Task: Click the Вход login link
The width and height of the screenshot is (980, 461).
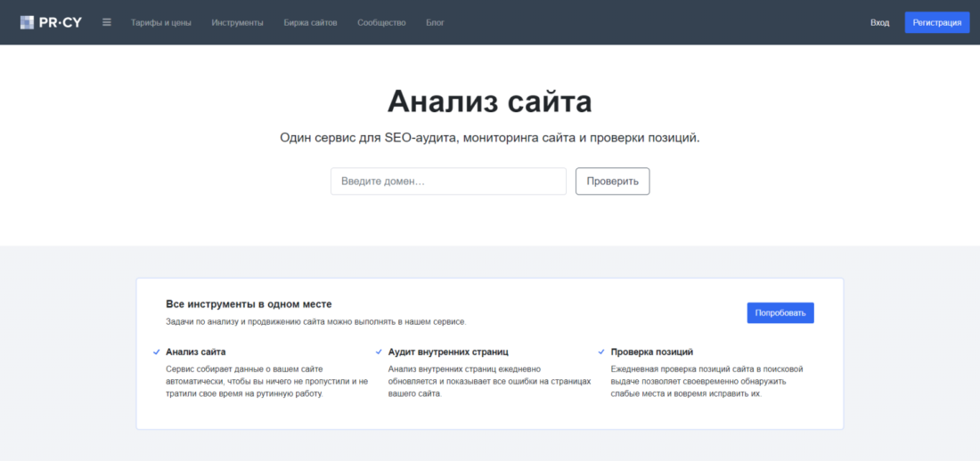Action: click(879, 22)
